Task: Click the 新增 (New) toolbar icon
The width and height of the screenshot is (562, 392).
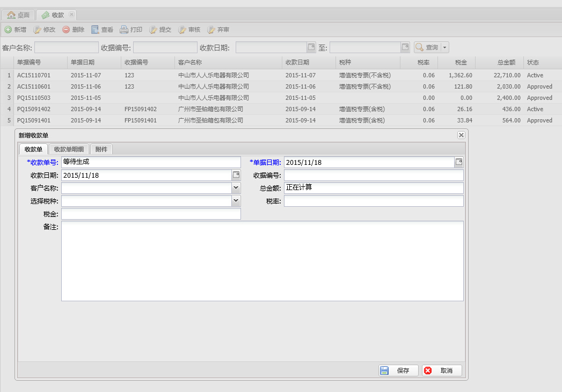Action: click(9, 30)
